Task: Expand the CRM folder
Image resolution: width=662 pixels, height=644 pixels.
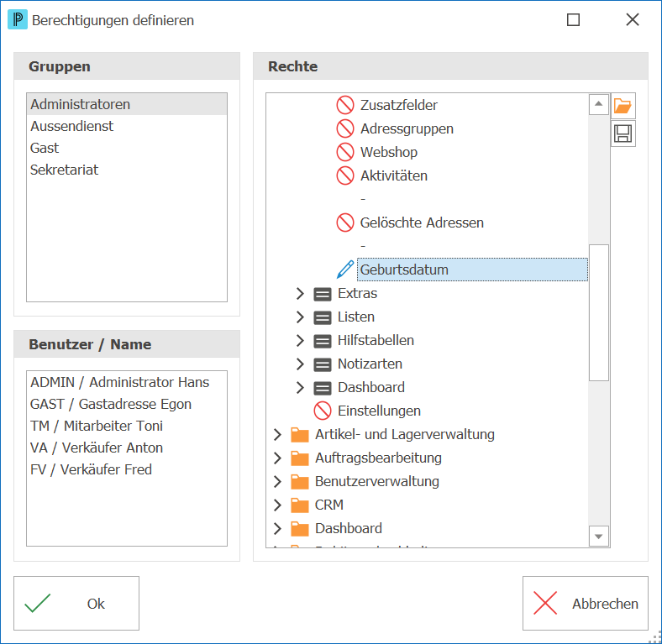Action: coord(277,505)
